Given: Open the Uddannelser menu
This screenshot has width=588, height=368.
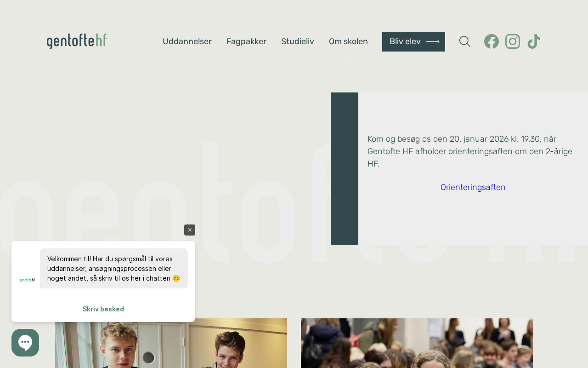Looking at the screenshot, I should point(187,41).
